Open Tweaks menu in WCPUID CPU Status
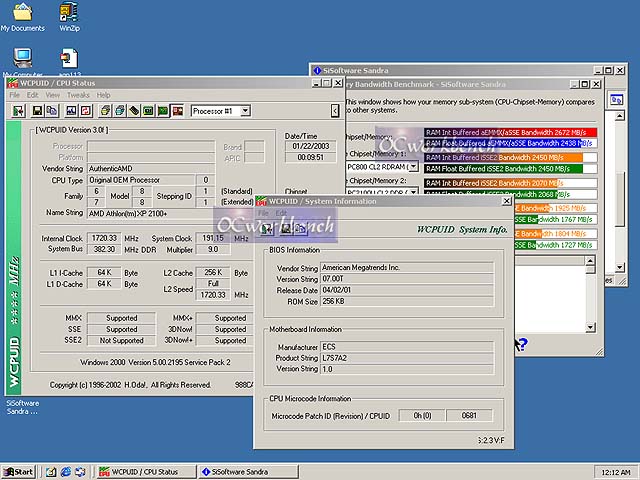640x480 pixels. click(78, 95)
